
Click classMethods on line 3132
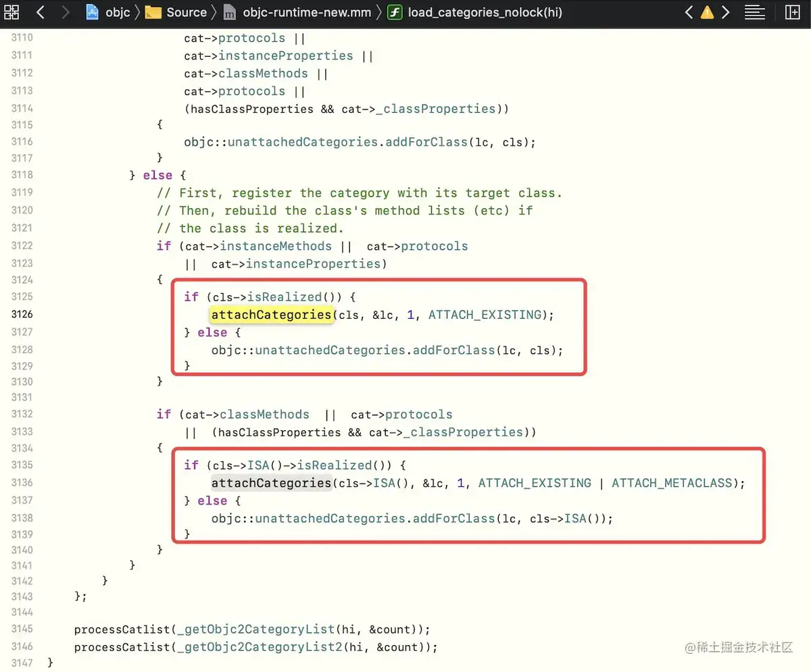(264, 415)
